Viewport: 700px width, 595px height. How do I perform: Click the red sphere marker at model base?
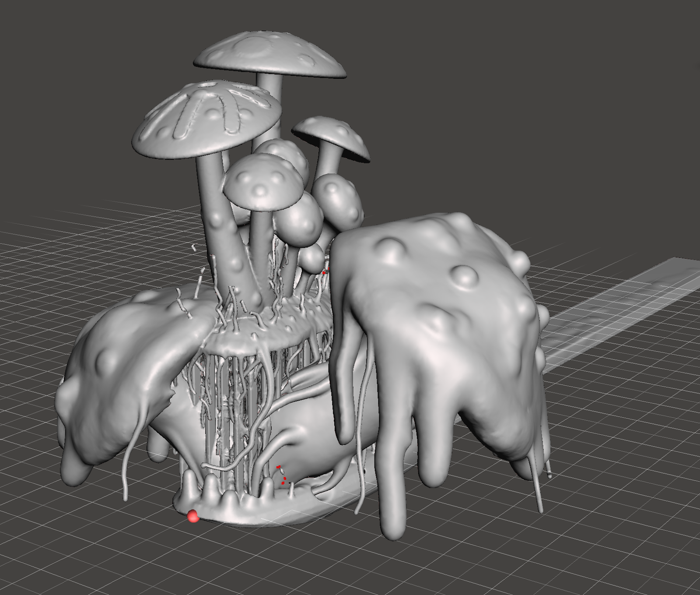click(x=193, y=516)
